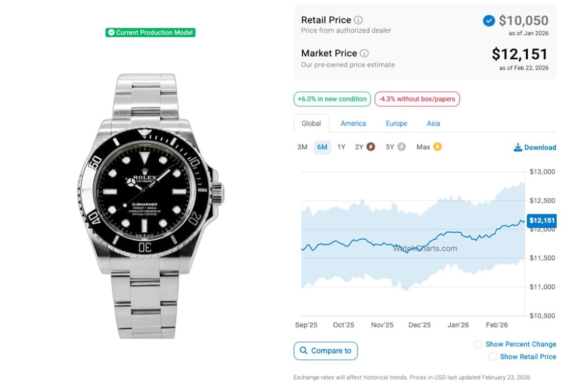Select the 3M time range
Screen dimensions: 588x389
pos(302,147)
